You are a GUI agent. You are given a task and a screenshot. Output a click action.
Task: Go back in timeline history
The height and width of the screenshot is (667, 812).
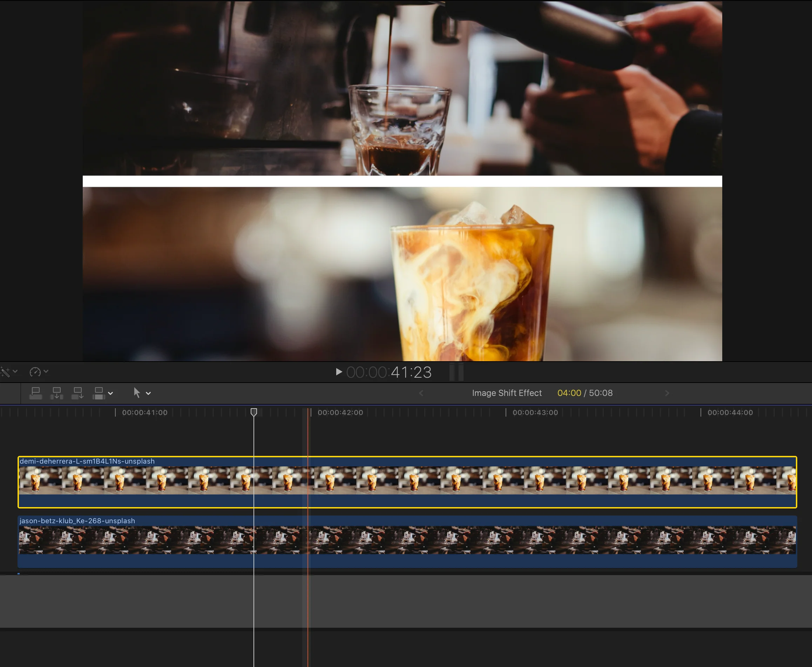(x=421, y=393)
